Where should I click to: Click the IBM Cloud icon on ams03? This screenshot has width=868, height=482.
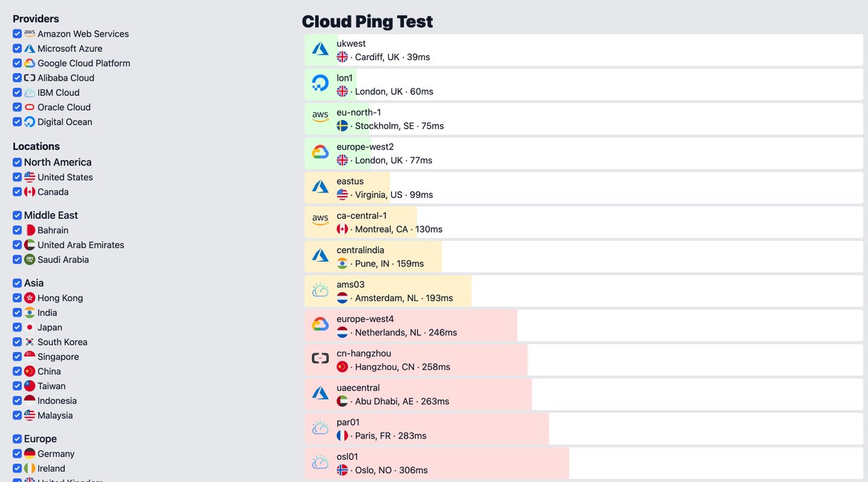[x=320, y=290]
